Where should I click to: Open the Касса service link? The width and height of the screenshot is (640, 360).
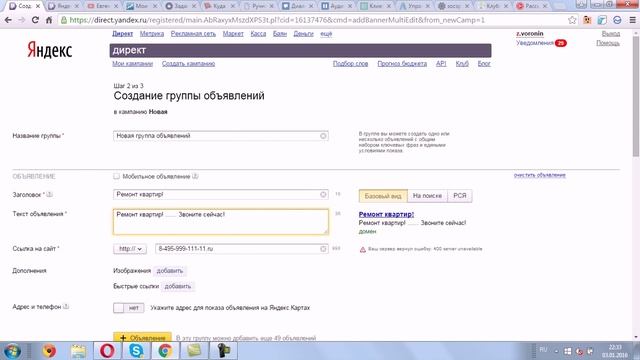point(258,34)
